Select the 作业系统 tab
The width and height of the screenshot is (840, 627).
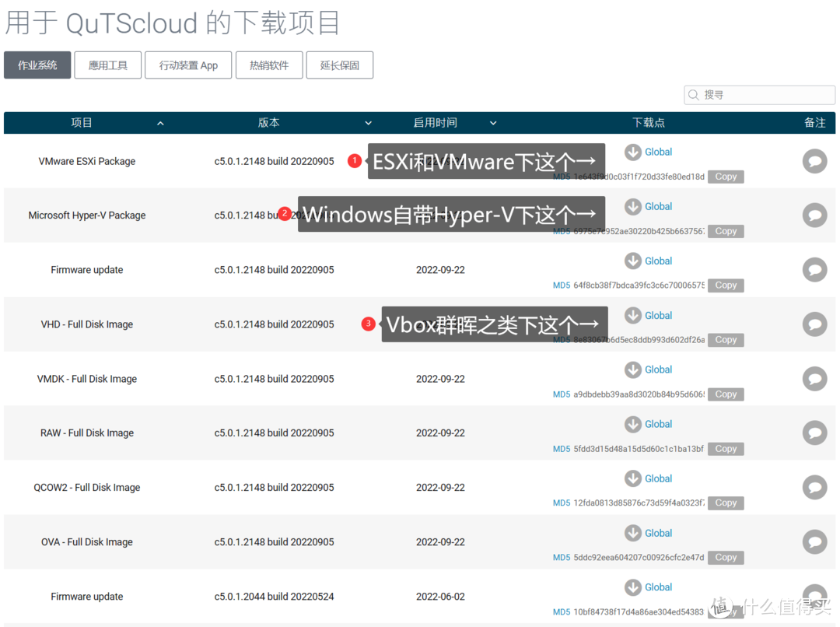37,65
